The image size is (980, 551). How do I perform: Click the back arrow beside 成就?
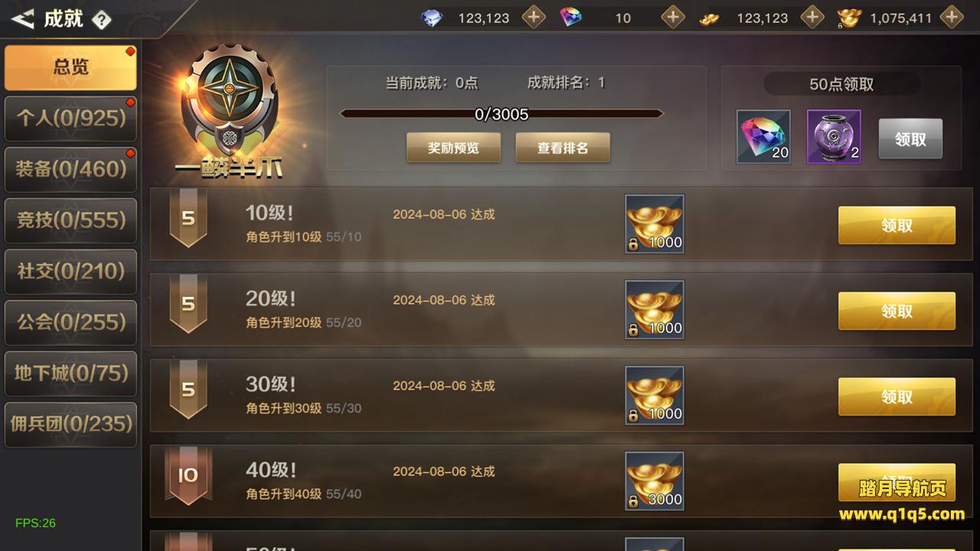pos(22,18)
